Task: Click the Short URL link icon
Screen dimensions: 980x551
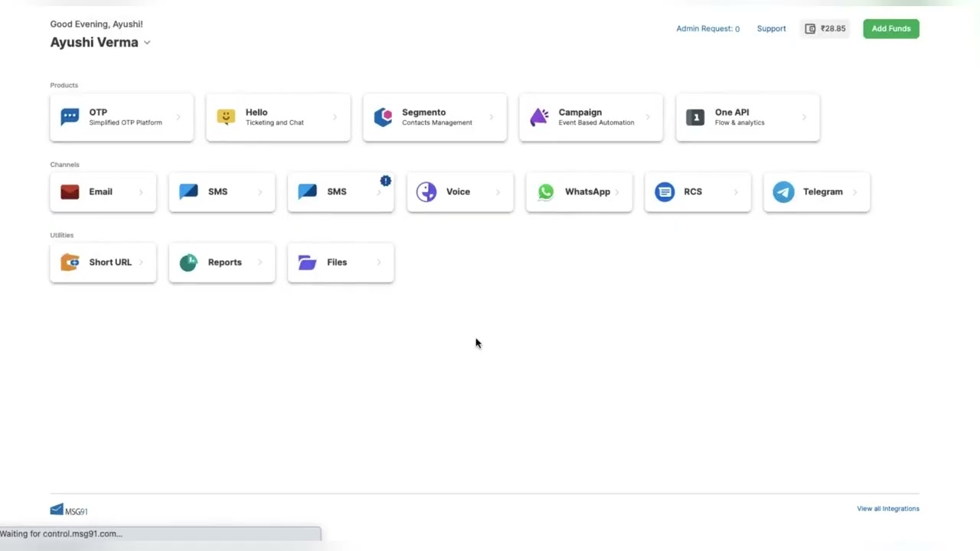Action: click(x=70, y=262)
